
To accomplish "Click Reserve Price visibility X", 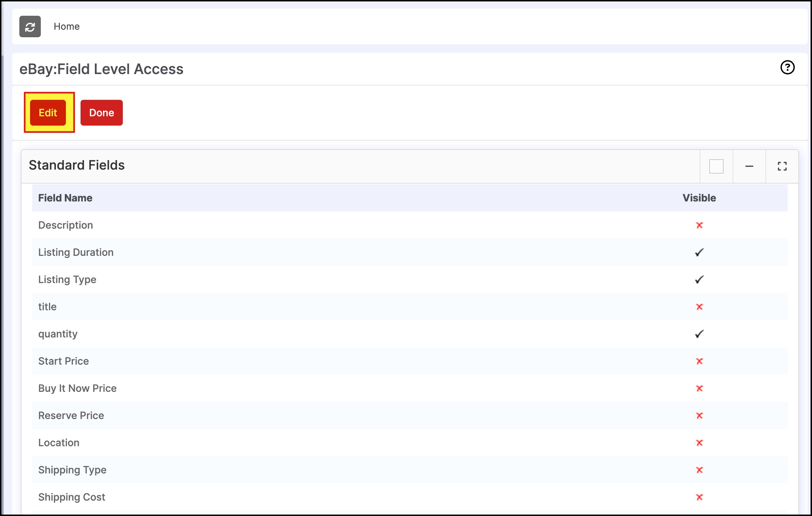I will pyautogui.click(x=699, y=416).
